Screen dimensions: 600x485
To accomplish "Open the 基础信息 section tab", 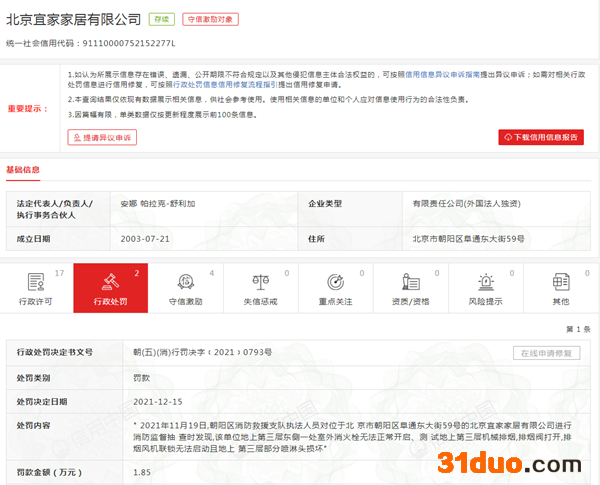I will click(24, 170).
